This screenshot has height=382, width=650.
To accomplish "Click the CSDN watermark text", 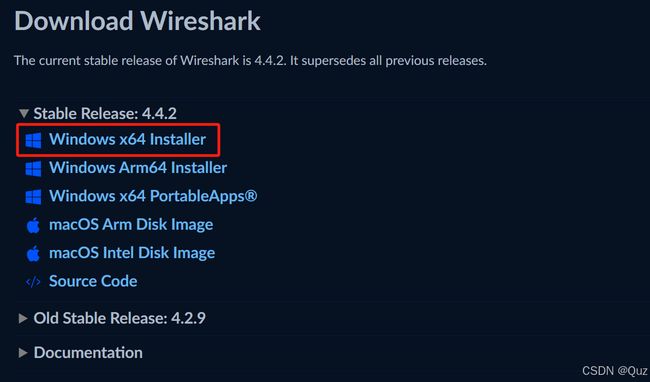I will 614,370.
